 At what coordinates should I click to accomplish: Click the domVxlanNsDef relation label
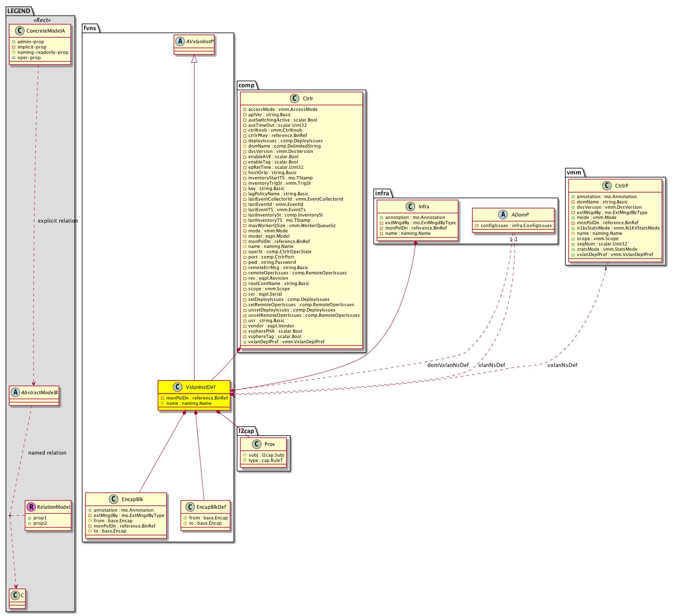click(448, 365)
